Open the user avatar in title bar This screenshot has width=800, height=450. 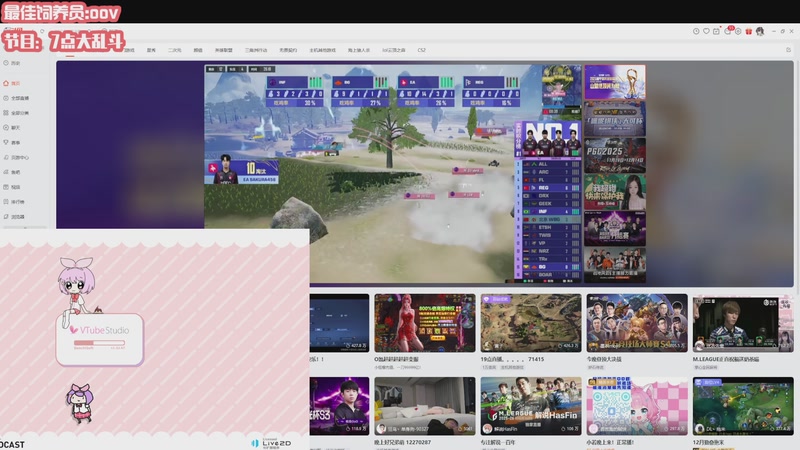[760, 32]
